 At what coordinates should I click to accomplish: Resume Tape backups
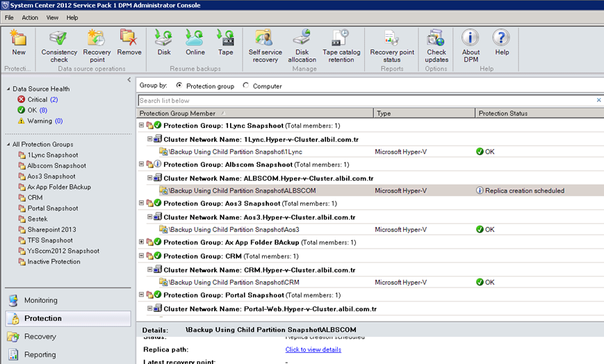225,42
